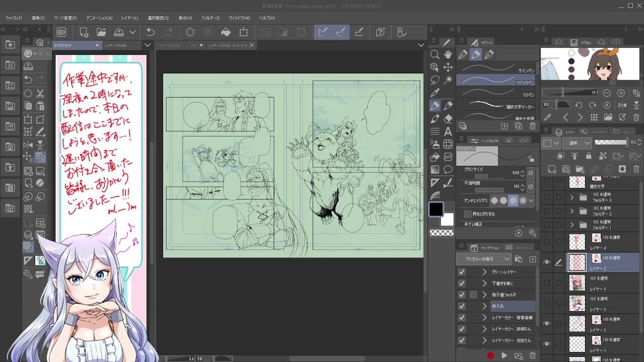Hide レイヤー 2 using its eye icon
The image size is (644, 362).
[x=547, y=262]
